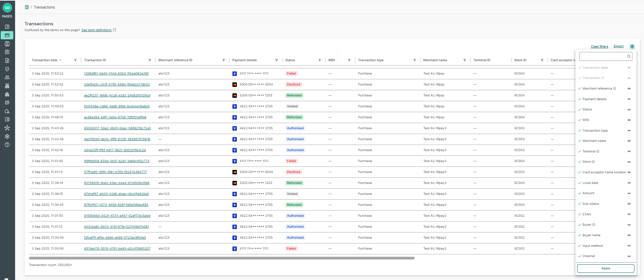The image size is (644, 280).
Task: Uncheck the STAN column option
Action: point(580,214)
